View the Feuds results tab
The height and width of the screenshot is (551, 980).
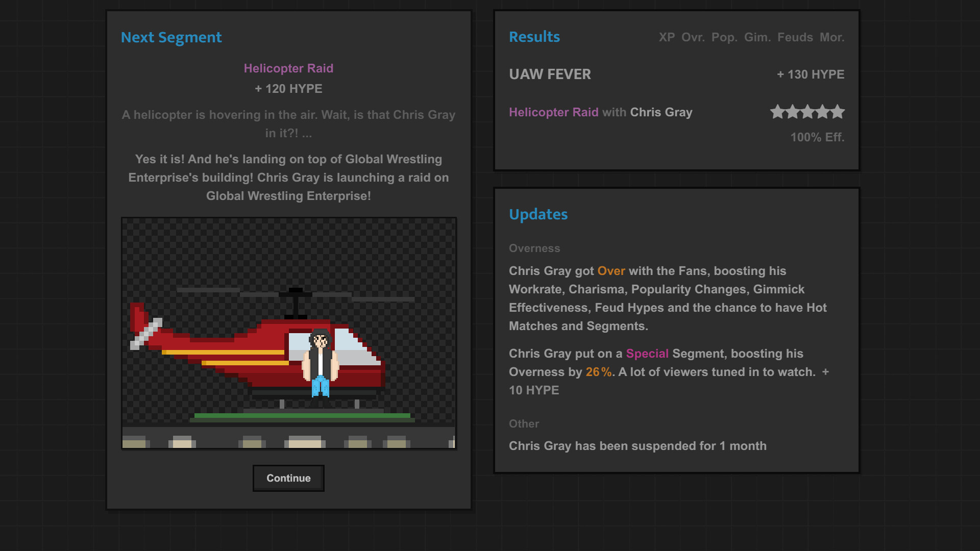click(794, 37)
